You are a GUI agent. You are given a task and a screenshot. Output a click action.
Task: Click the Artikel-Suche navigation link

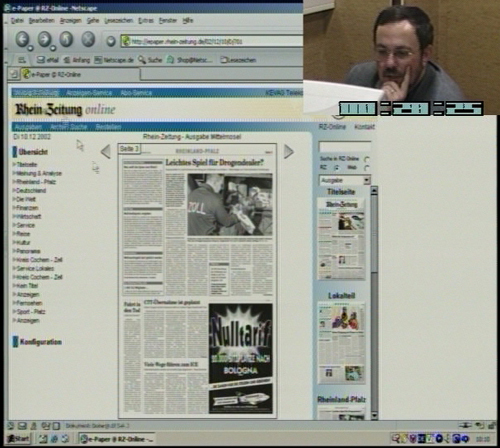[69, 127]
